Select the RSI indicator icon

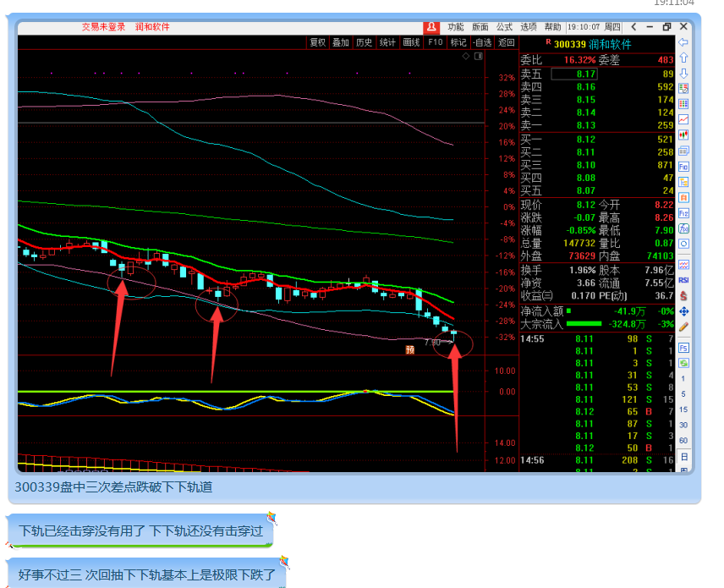click(683, 280)
